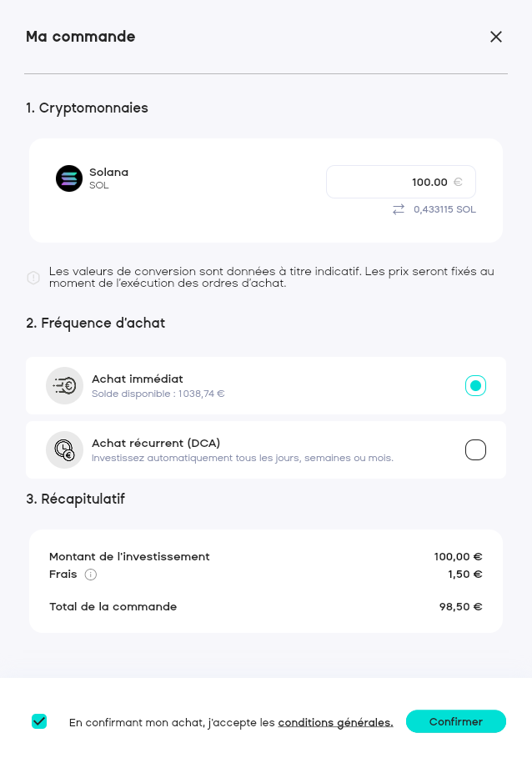Select the Achat récurrent (DCA) radio button
The height and width of the screenshot is (763, 532).
click(475, 450)
